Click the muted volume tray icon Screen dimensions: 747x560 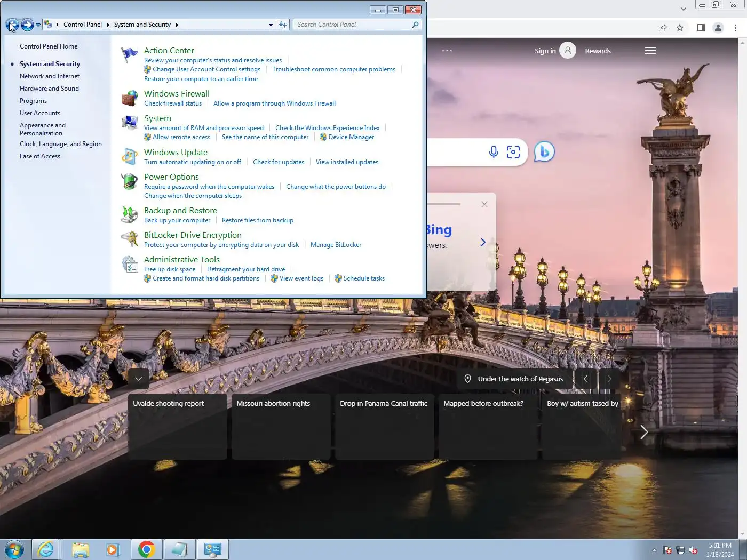(x=693, y=550)
